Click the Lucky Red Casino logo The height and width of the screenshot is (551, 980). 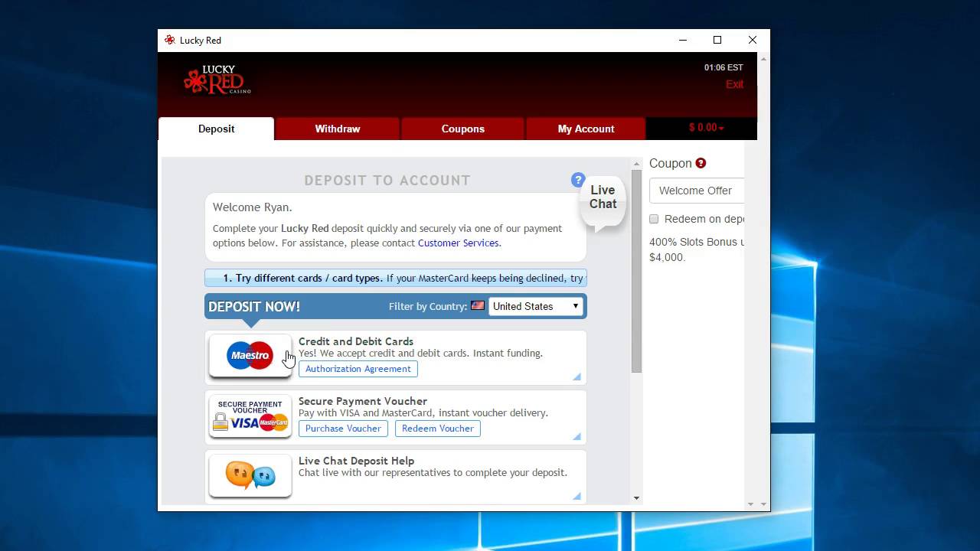coord(217,80)
